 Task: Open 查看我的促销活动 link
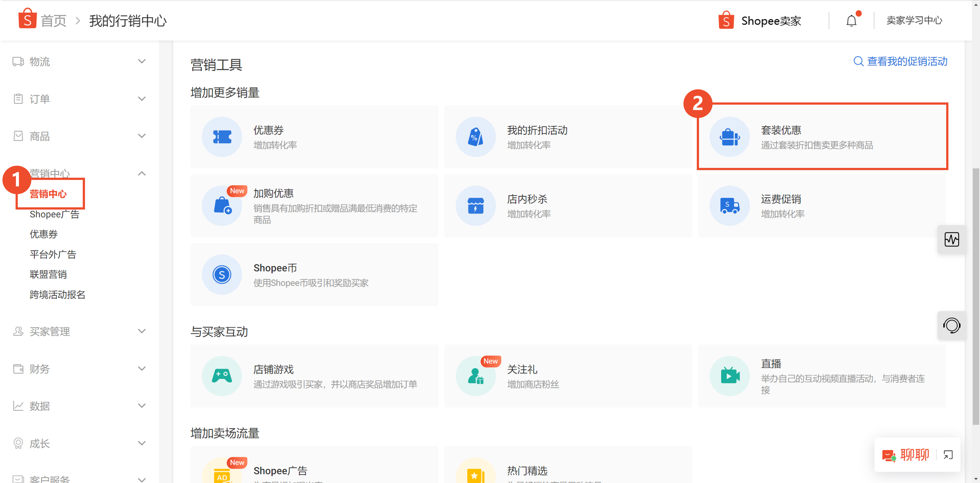tap(901, 61)
